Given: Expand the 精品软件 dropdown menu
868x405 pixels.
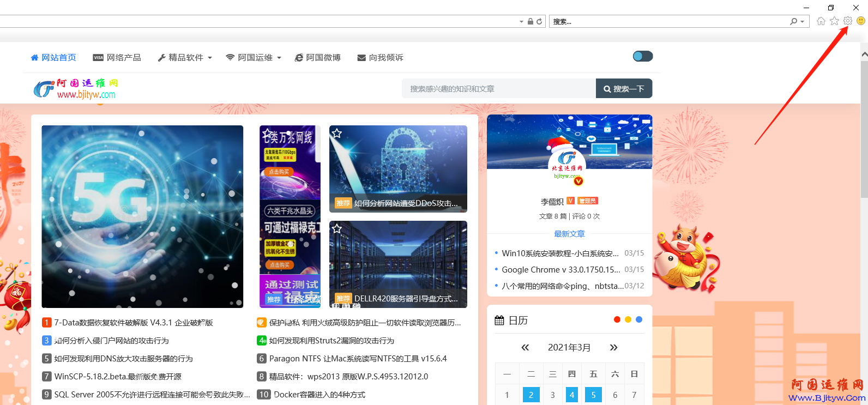Looking at the screenshot, I should (x=185, y=57).
